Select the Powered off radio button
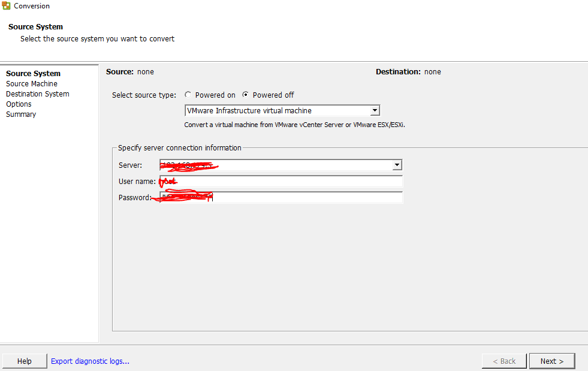 (x=245, y=95)
